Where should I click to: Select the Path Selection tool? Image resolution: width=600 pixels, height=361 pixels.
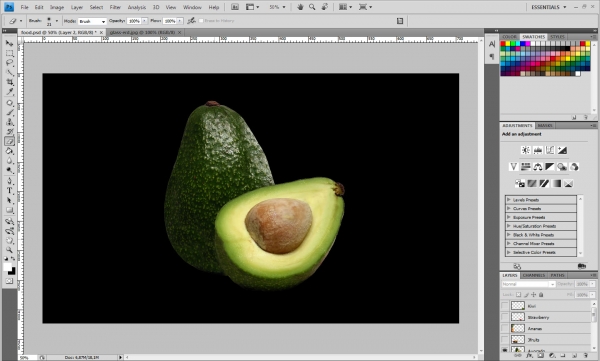pos(9,200)
